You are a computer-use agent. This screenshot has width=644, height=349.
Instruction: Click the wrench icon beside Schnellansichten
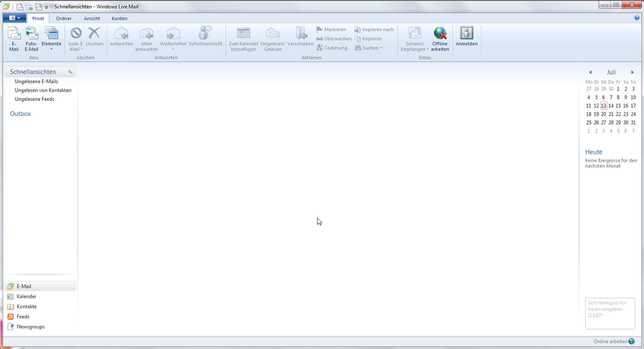coord(70,72)
